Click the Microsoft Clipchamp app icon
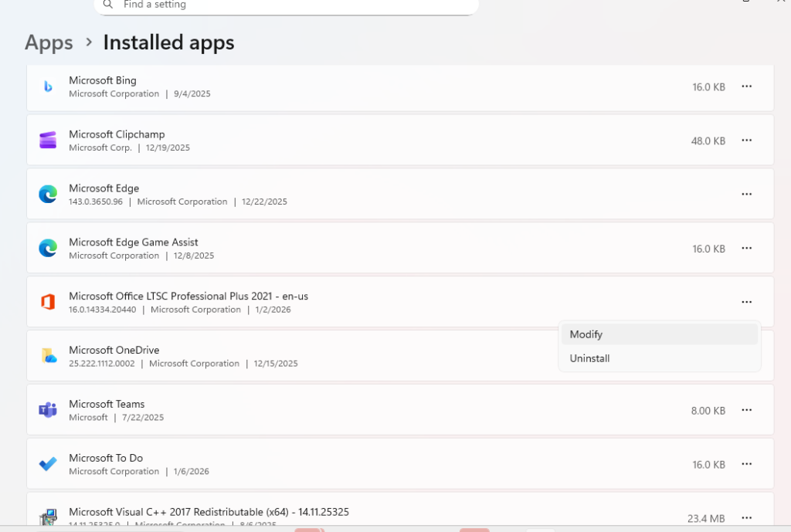This screenshot has width=791, height=532. click(47, 140)
